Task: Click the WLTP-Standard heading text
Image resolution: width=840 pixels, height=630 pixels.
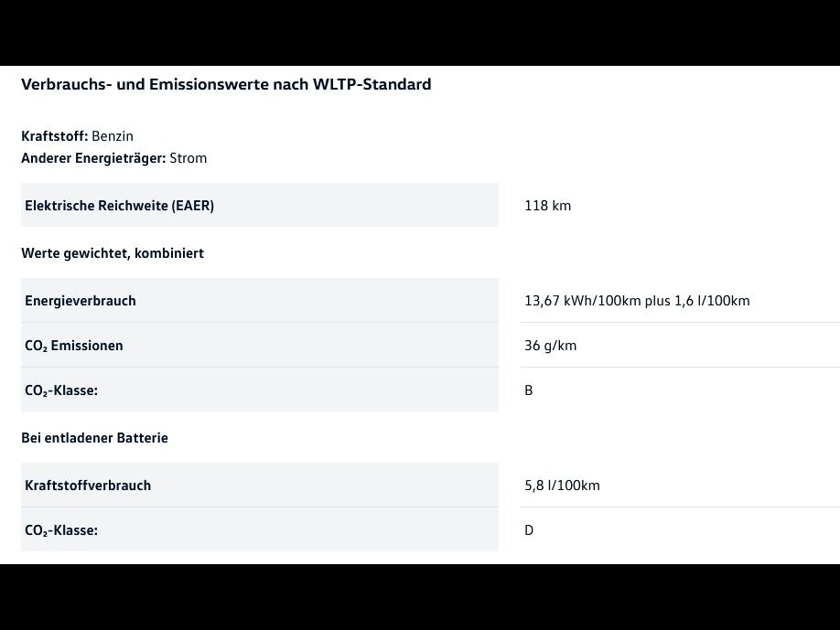Action: coord(226,84)
